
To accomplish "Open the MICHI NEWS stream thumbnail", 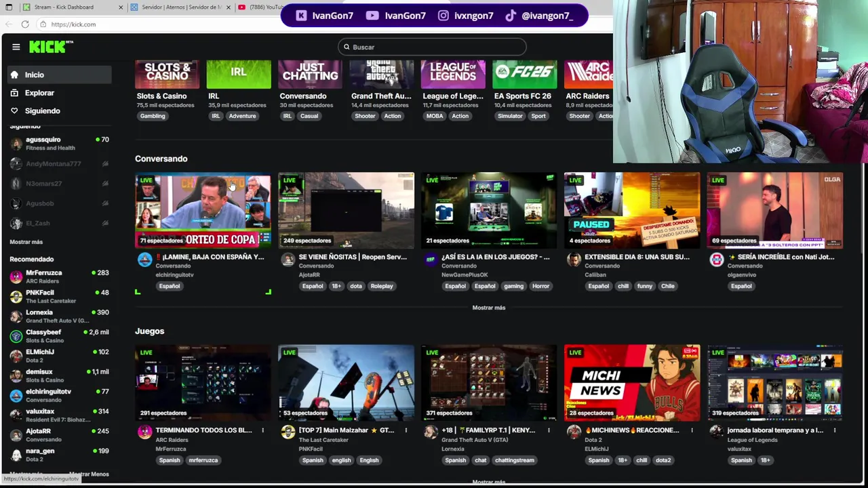I will (x=632, y=383).
